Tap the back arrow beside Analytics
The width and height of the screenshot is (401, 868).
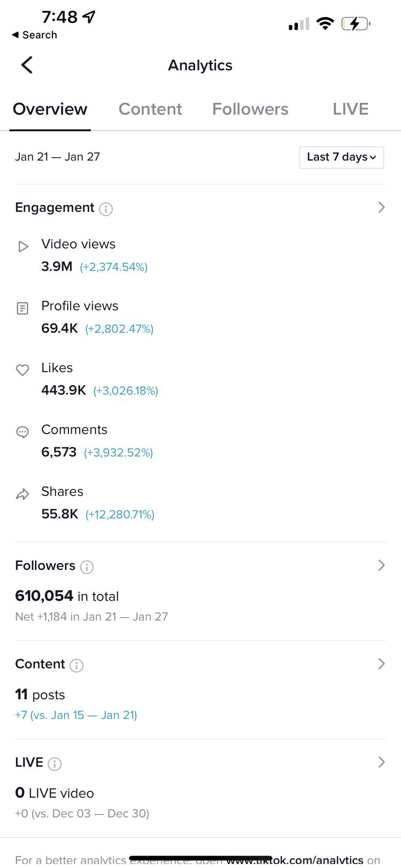pyautogui.click(x=27, y=65)
